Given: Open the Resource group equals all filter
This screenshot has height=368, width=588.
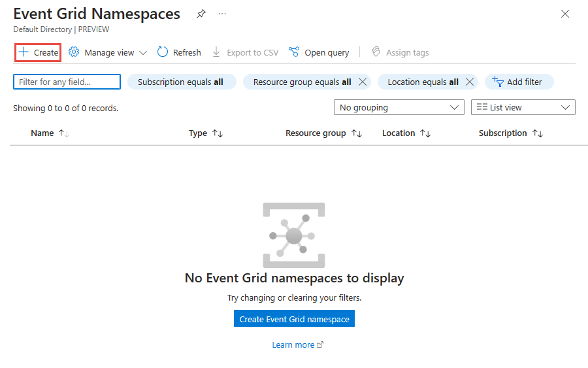Looking at the screenshot, I should [302, 82].
